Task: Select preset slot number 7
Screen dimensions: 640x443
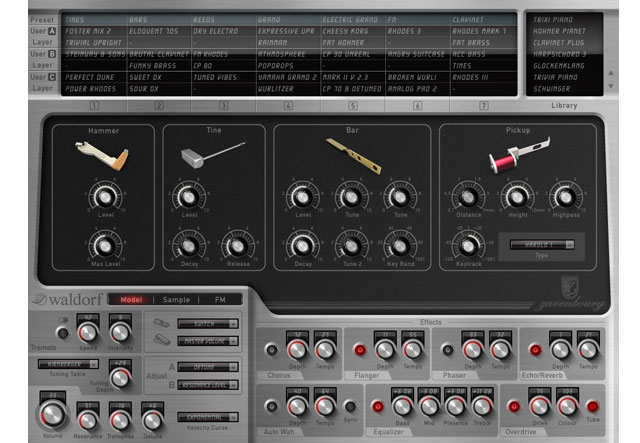Action: tap(484, 106)
